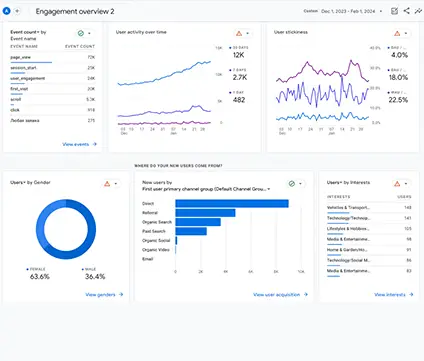Screen dimensions: 424x361
Task: Click the EVENT COUNT column header
Action: tap(80, 47)
